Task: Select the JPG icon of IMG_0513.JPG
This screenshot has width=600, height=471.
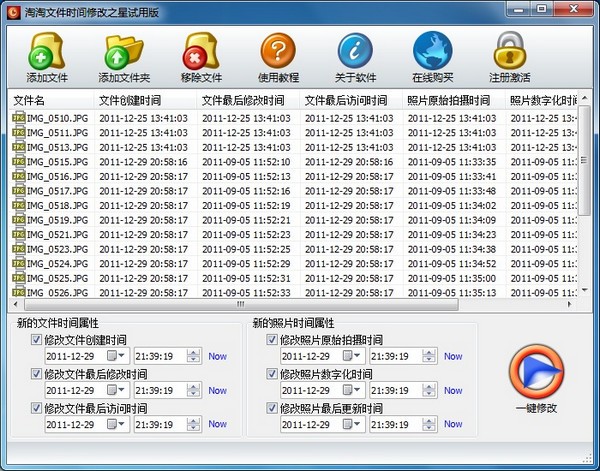Action: [19, 147]
